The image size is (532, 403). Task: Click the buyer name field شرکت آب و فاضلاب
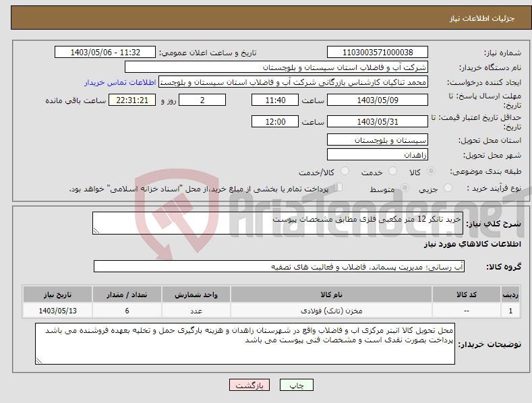(x=276, y=67)
